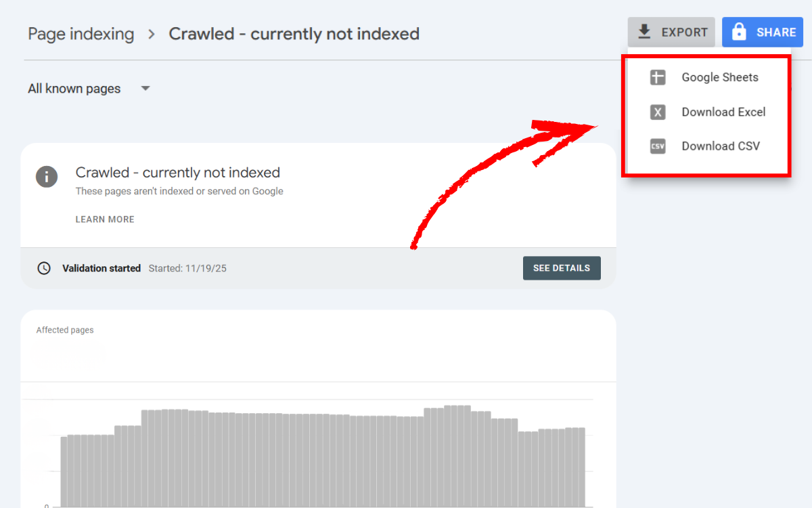Screen dimensions: 812x508
Task: Click the download arrow icon in Export
Action: [x=645, y=32]
